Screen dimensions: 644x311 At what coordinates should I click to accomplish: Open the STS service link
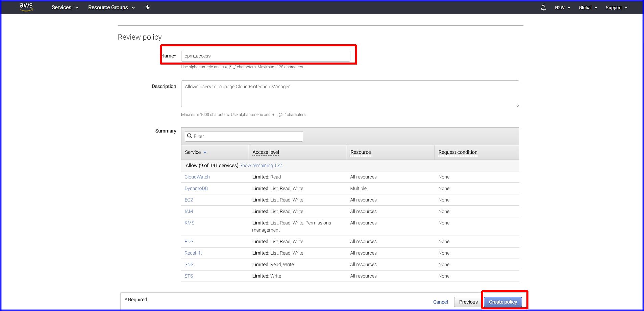(189, 276)
